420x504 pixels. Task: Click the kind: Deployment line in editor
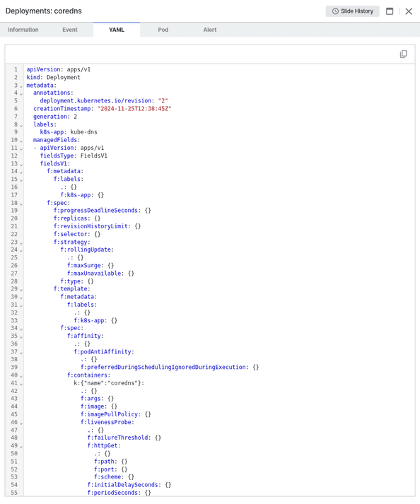[x=53, y=77]
